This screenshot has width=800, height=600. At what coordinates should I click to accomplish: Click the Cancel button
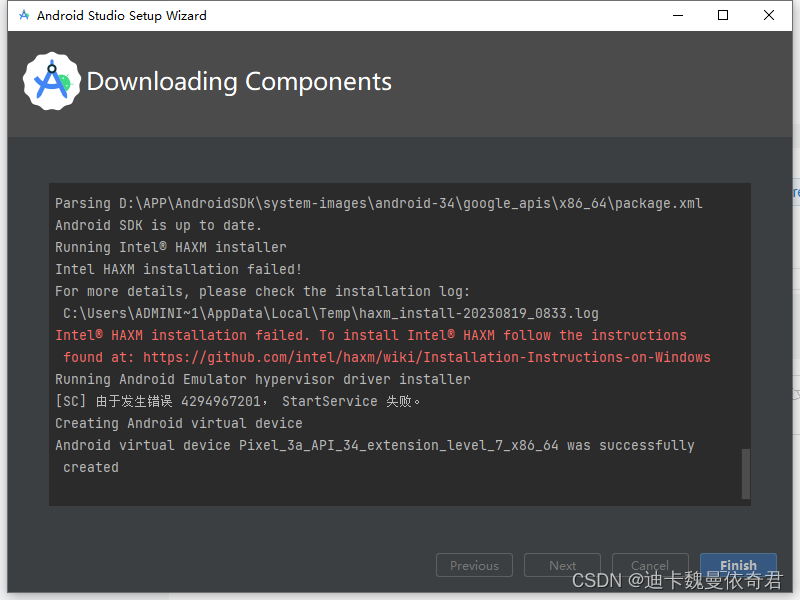[650, 565]
